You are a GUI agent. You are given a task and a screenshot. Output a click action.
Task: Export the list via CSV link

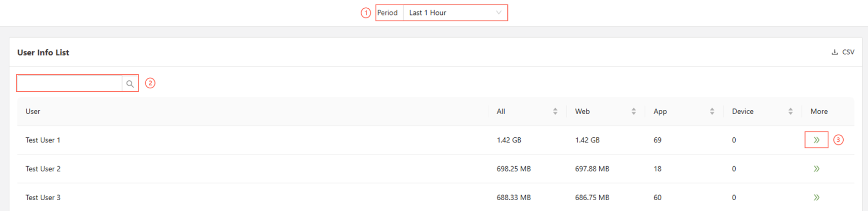coord(848,52)
